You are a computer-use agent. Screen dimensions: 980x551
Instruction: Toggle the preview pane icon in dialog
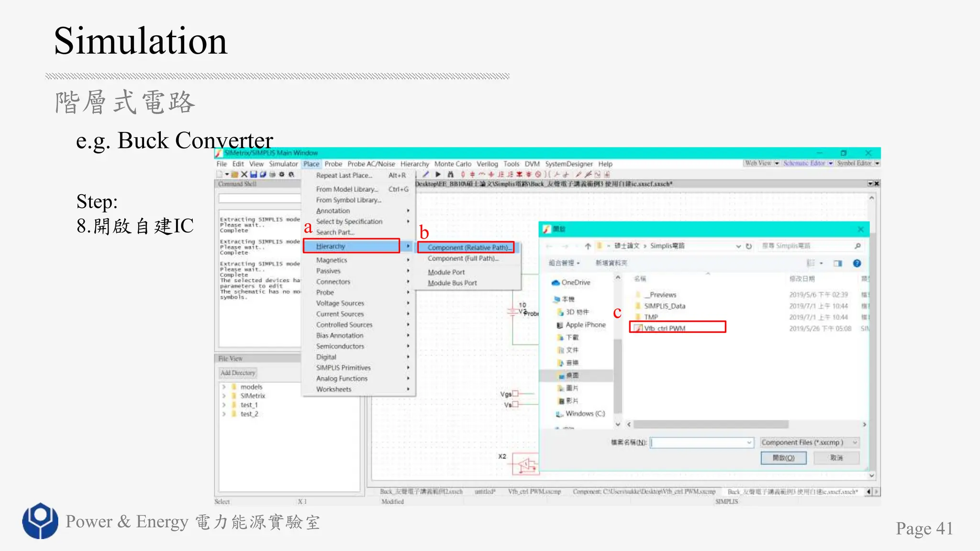[x=837, y=263]
